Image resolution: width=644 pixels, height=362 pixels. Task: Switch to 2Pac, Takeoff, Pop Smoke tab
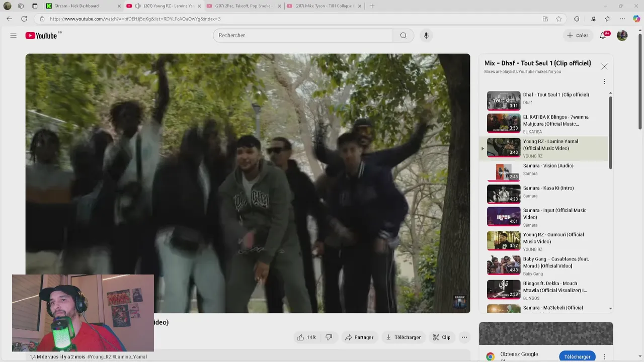click(244, 6)
